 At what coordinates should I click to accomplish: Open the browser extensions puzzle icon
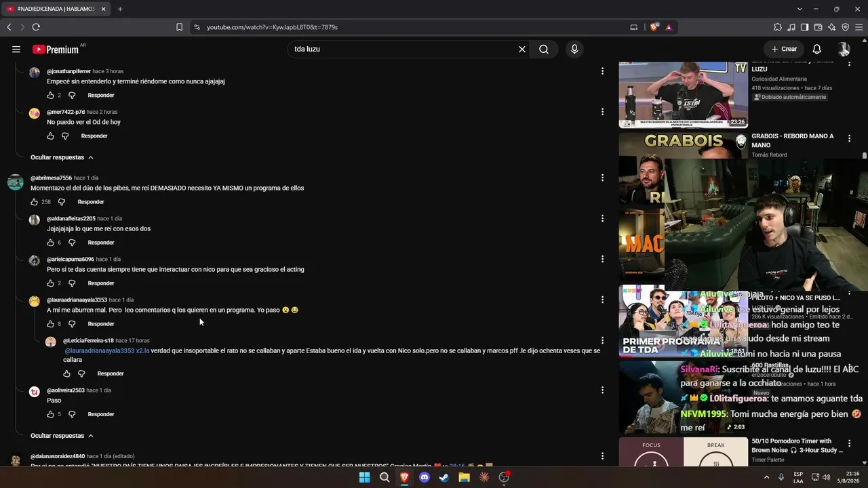778,27
